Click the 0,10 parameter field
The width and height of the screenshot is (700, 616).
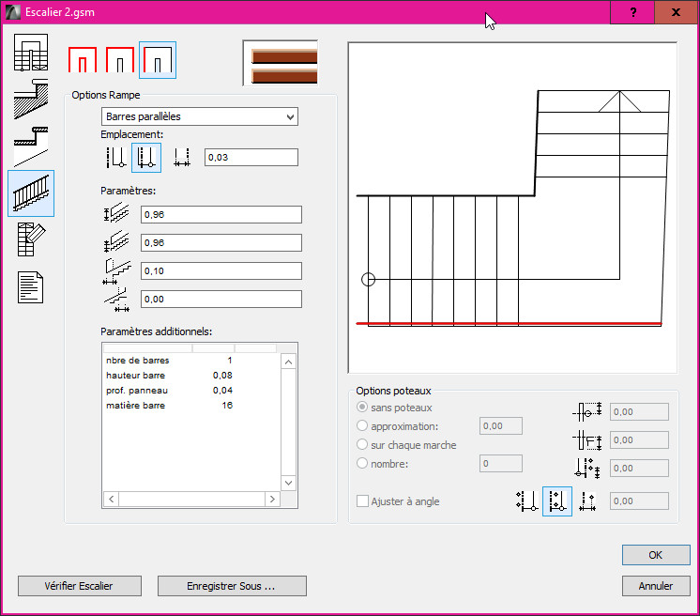click(x=221, y=270)
